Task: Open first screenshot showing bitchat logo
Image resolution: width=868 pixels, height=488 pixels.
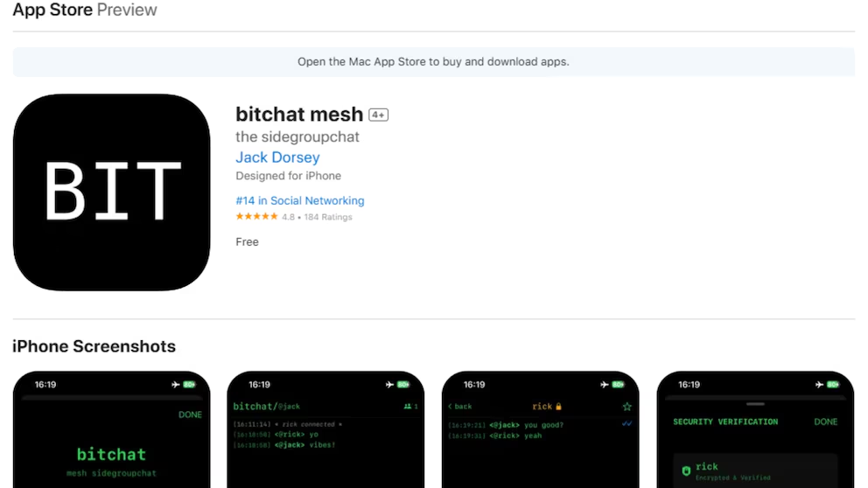Action: (x=112, y=430)
